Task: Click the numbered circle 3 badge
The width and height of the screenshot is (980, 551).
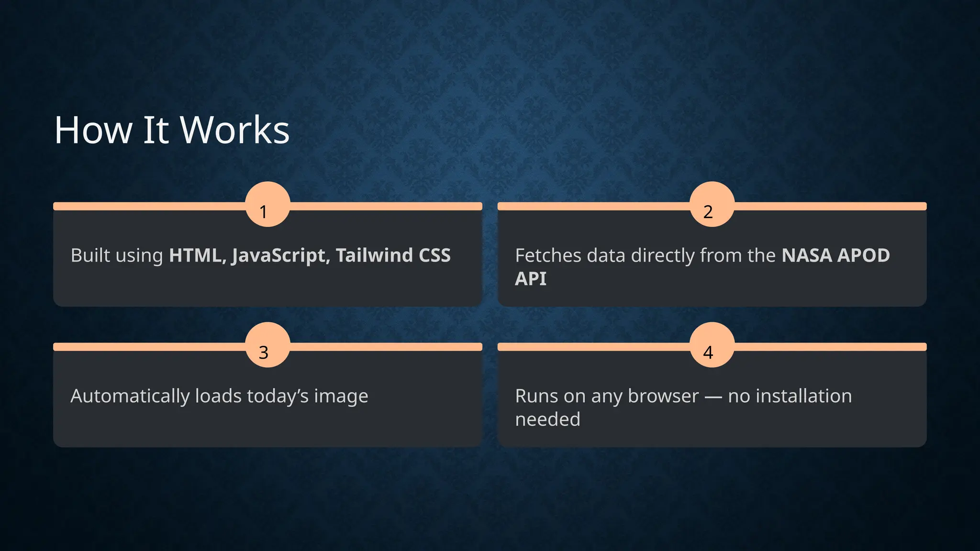Action: click(x=267, y=345)
